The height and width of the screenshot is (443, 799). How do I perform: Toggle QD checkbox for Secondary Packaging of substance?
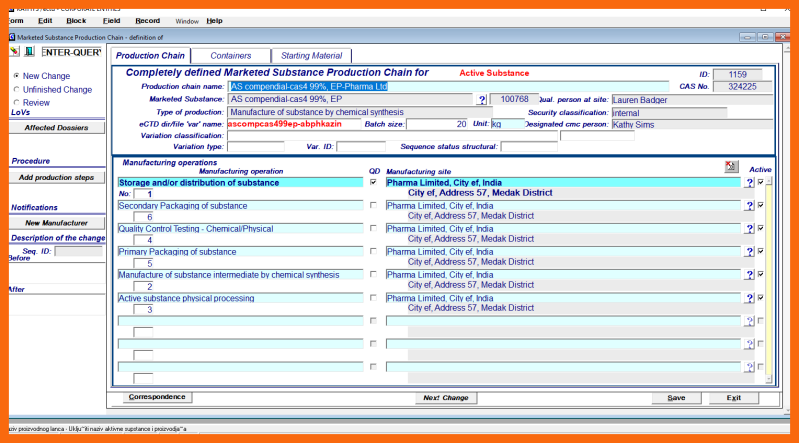click(373, 206)
